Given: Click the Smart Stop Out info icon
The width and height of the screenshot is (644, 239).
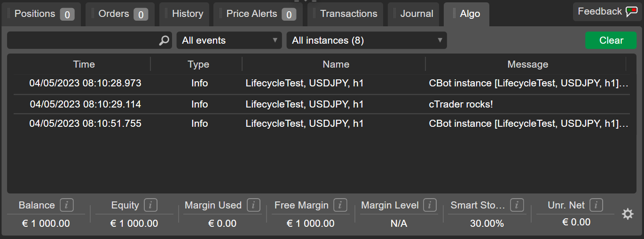Looking at the screenshot, I should (517, 205).
